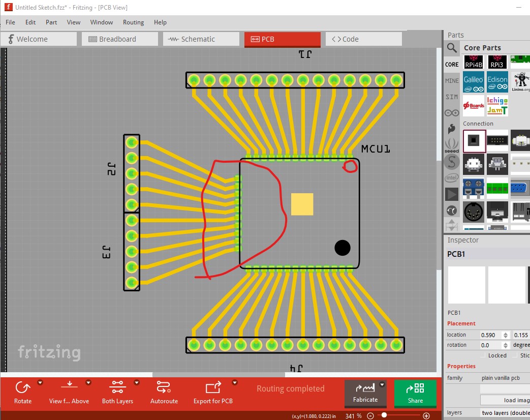The width and height of the screenshot is (530, 420).
Task: Click the location x value field
Action: 490,335
